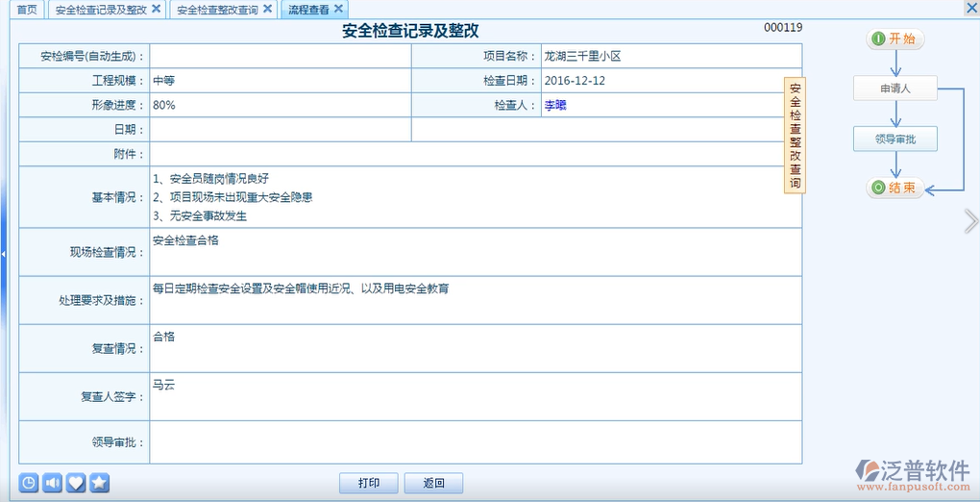Click the 打印 button
Screen dimensions: 980x502
click(369, 483)
